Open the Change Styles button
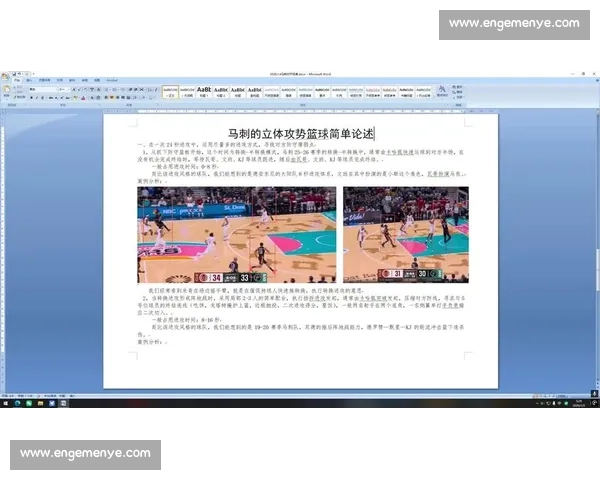This screenshot has width=600, height=480. click(442, 91)
